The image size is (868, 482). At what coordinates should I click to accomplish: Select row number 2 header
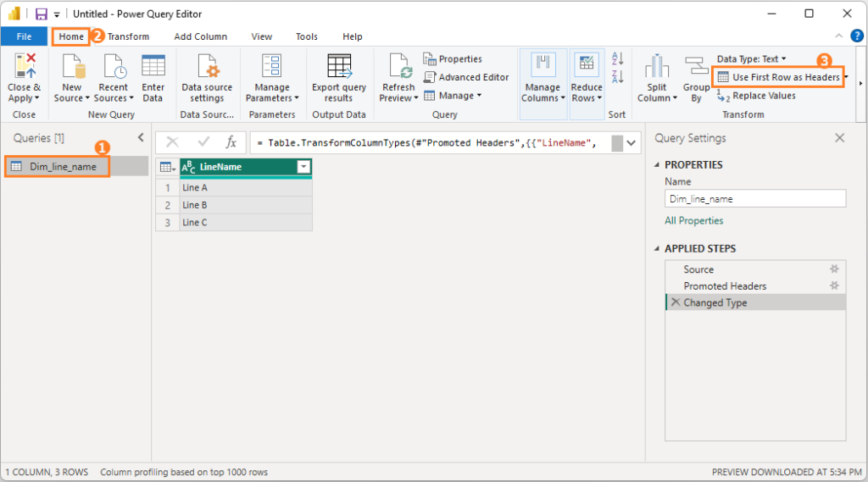168,205
